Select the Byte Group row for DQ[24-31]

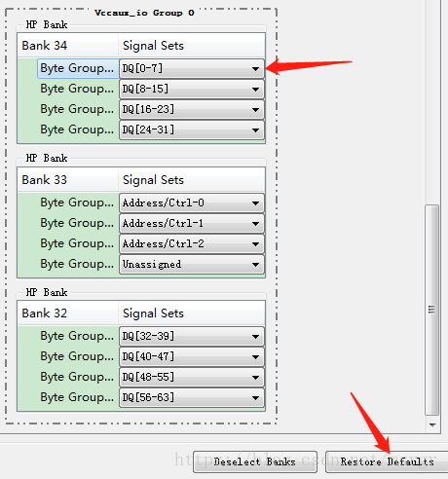pyautogui.click(x=78, y=129)
